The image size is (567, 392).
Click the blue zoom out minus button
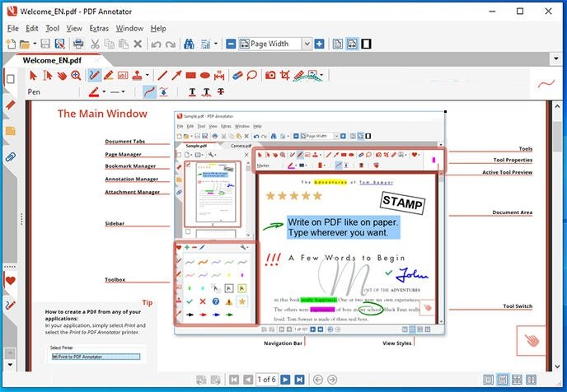(231, 44)
